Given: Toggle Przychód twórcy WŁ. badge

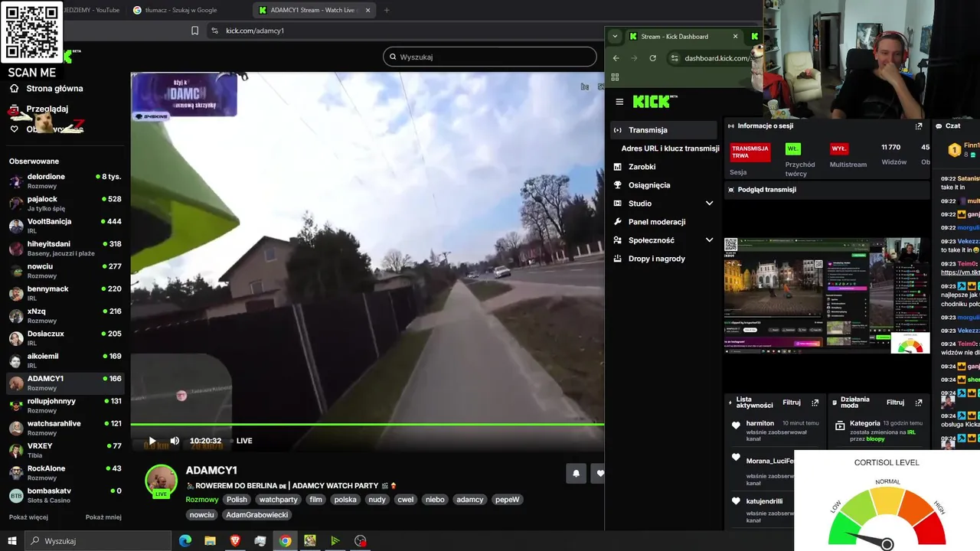Looking at the screenshot, I should (x=792, y=149).
